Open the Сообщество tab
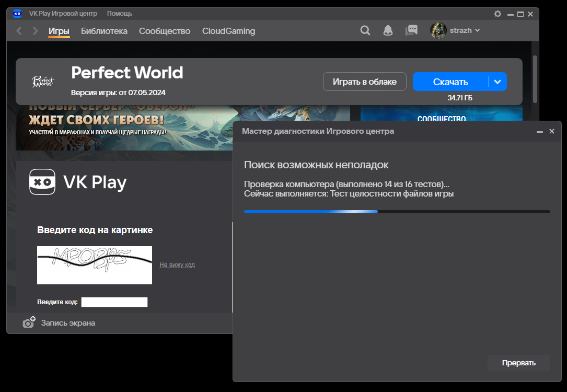This screenshot has height=392, width=567. (x=165, y=31)
